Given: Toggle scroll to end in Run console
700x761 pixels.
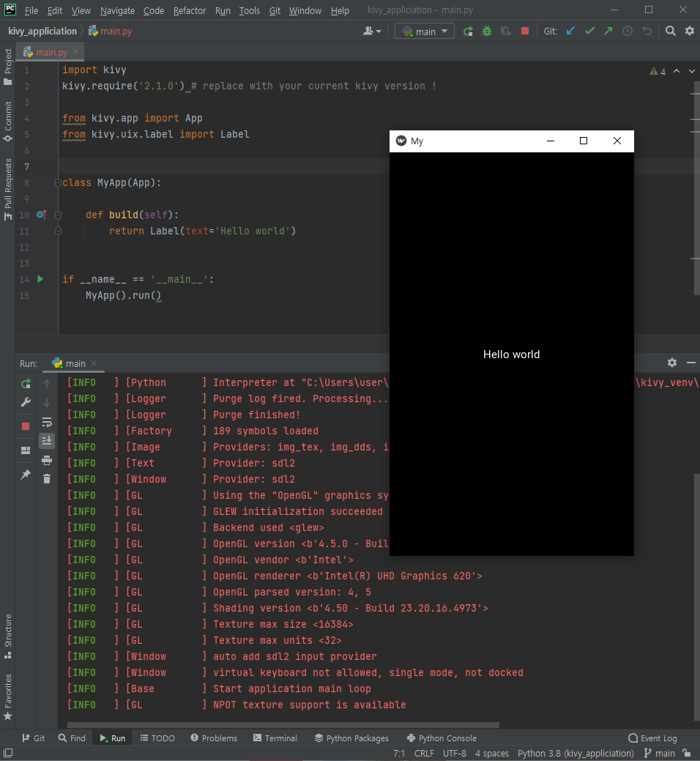Looking at the screenshot, I should tap(47, 441).
